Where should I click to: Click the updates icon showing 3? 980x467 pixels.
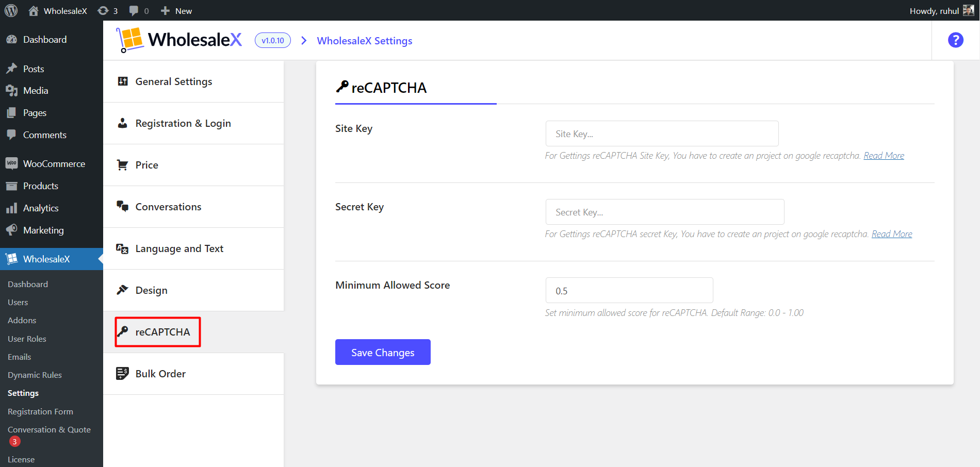[x=103, y=10]
